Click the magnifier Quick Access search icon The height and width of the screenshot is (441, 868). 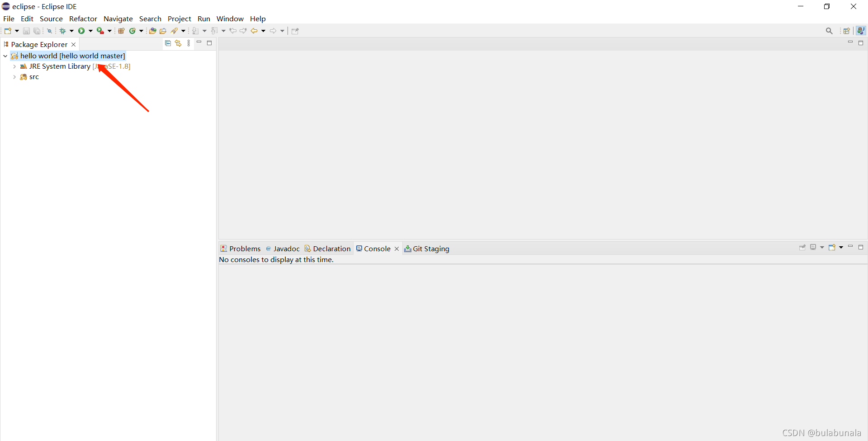(829, 31)
